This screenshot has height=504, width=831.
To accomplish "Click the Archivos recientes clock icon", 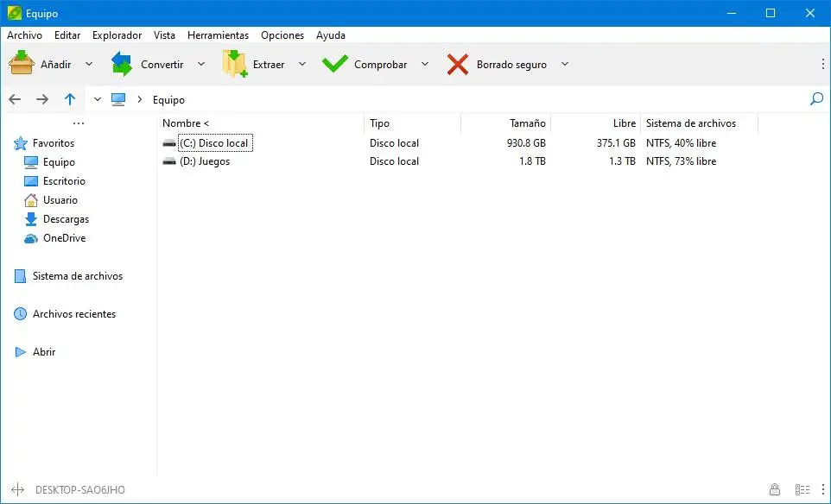I will tap(20, 314).
